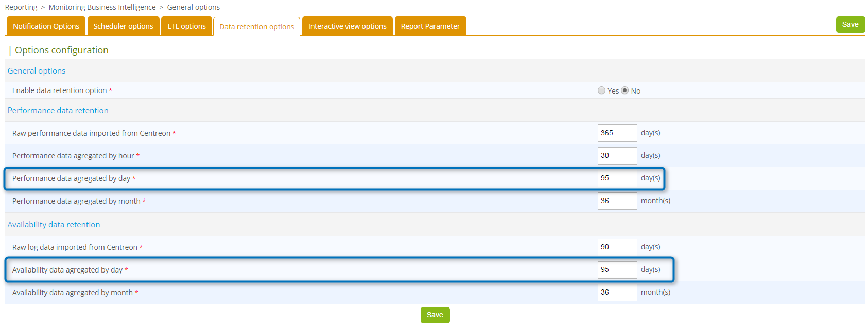Click availability aggregated by month field
This screenshot has width=868, height=326.
(617, 293)
